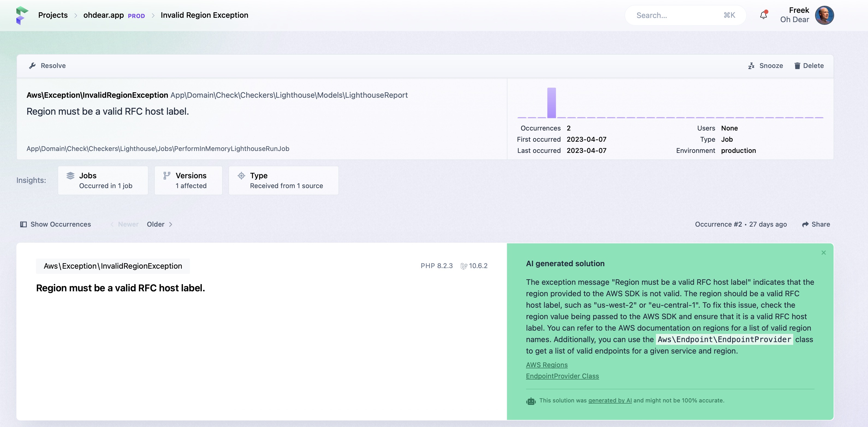Click the search field
The width and height of the screenshot is (868, 427).
(x=684, y=15)
